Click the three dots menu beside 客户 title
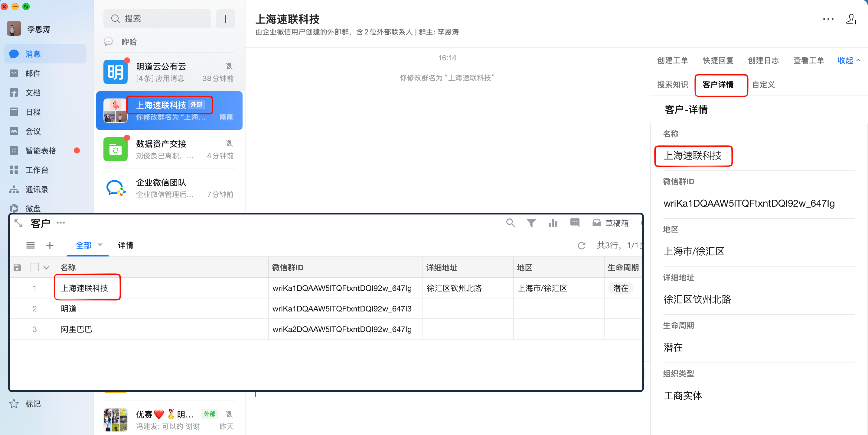The image size is (868, 435). pyautogui.click(x=61, y=223)
